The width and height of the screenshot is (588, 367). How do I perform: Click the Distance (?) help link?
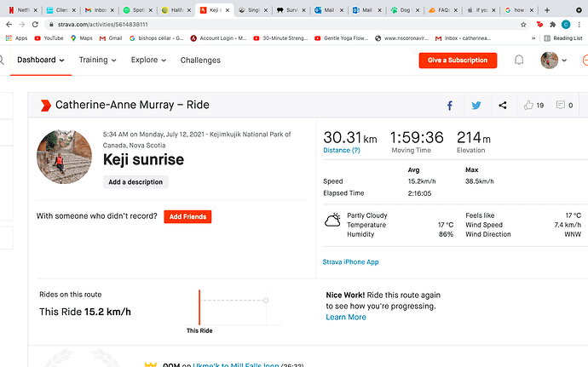[342, 151]
